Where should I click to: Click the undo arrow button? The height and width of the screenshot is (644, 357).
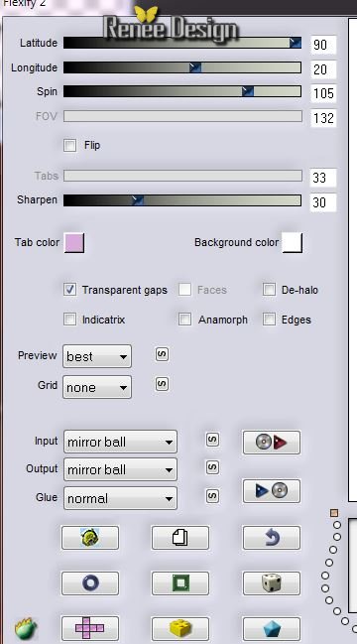[x=272, y=538]
